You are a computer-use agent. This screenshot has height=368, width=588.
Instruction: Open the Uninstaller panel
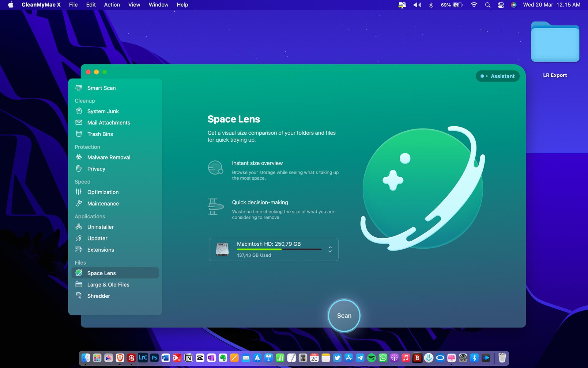(100, 226)
